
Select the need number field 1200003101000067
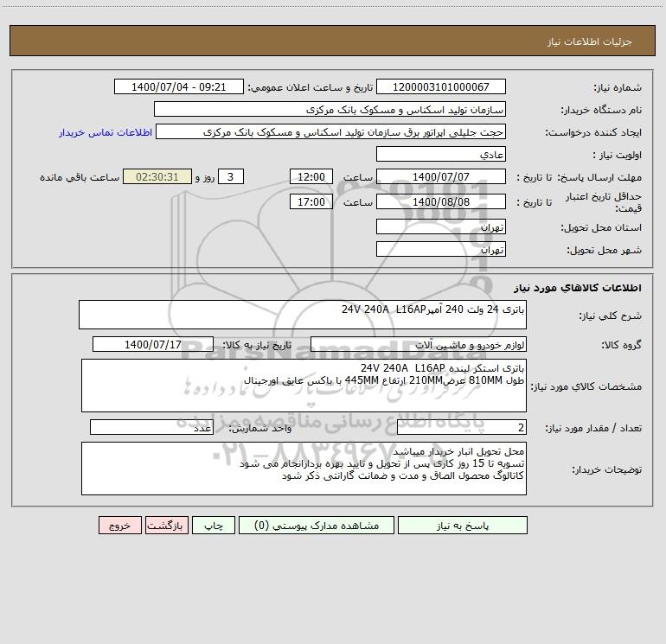[441, 86]
